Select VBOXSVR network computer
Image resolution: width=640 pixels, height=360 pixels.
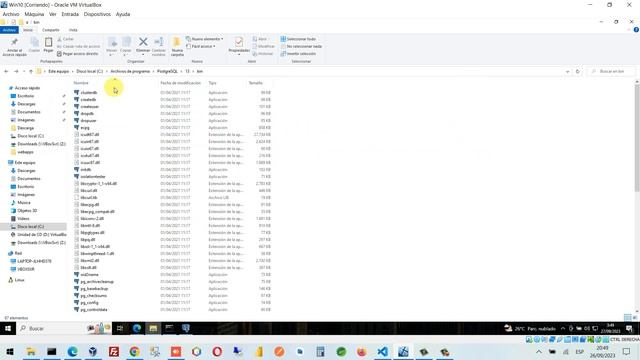(x=26, y=269)
